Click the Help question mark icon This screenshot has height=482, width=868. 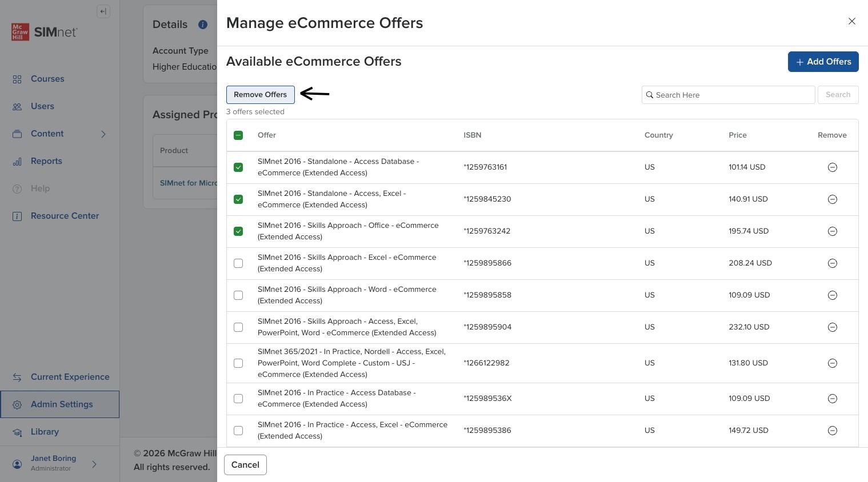click(x=17, y=189)
